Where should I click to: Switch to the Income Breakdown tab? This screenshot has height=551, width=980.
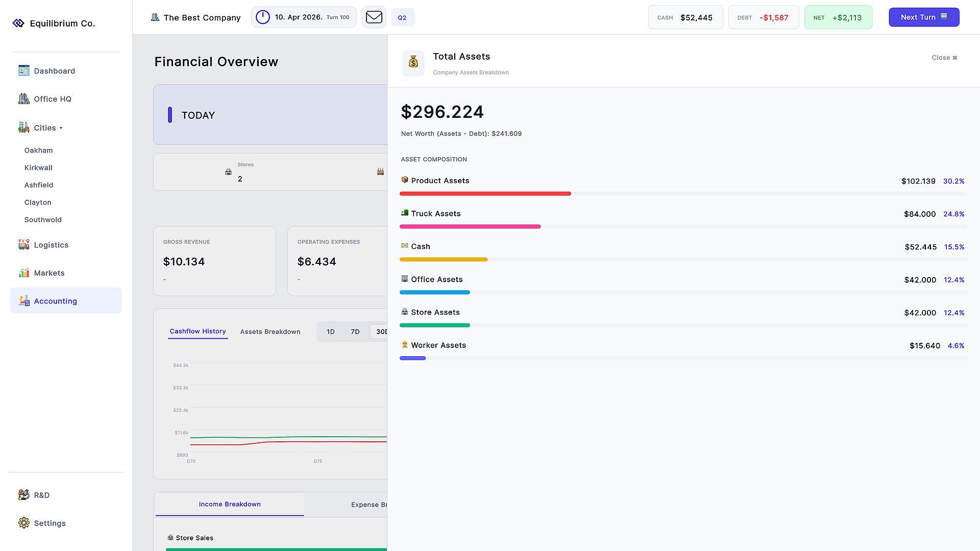pyautogui.click(x=230, y=504)
